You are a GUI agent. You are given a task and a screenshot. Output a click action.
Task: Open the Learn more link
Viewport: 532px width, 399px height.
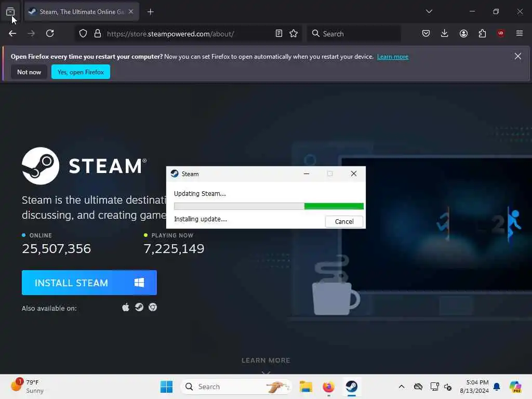pyautogui.click(x=393, y=57)
